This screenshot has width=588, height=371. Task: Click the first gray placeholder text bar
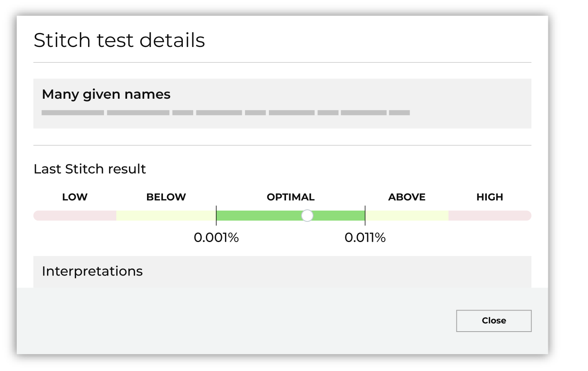pyautogui.click(x=73, y=113)
